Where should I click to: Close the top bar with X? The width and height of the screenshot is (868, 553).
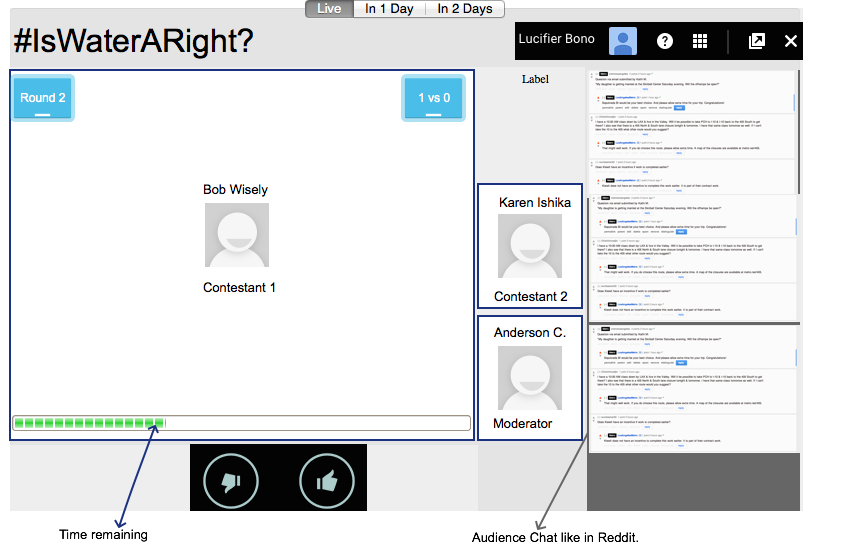[x=790, y=41]
